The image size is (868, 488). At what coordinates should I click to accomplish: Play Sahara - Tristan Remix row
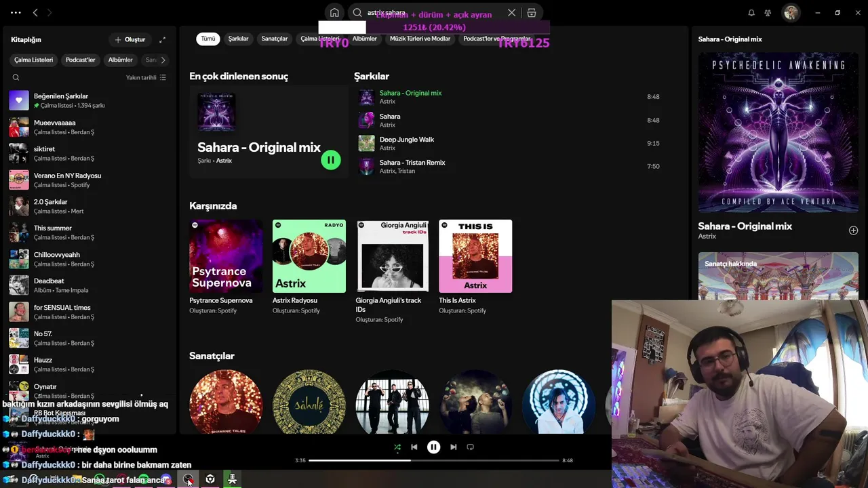[x=510, y=166]
